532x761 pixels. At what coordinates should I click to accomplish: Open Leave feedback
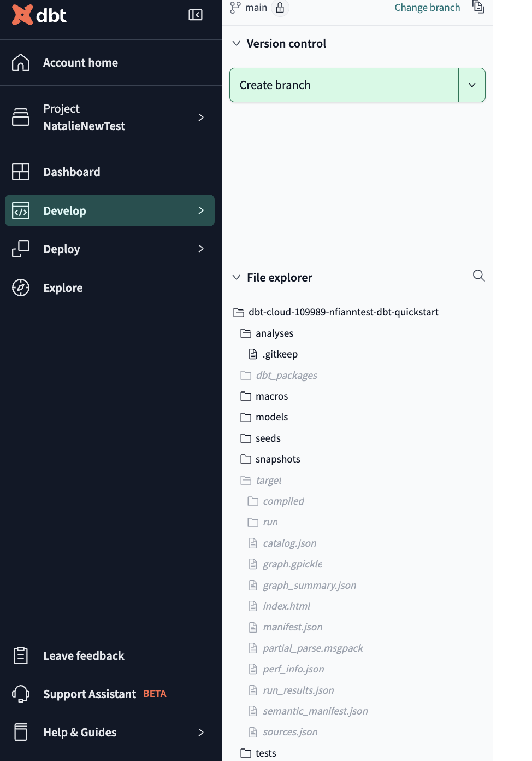pos(84,656)
